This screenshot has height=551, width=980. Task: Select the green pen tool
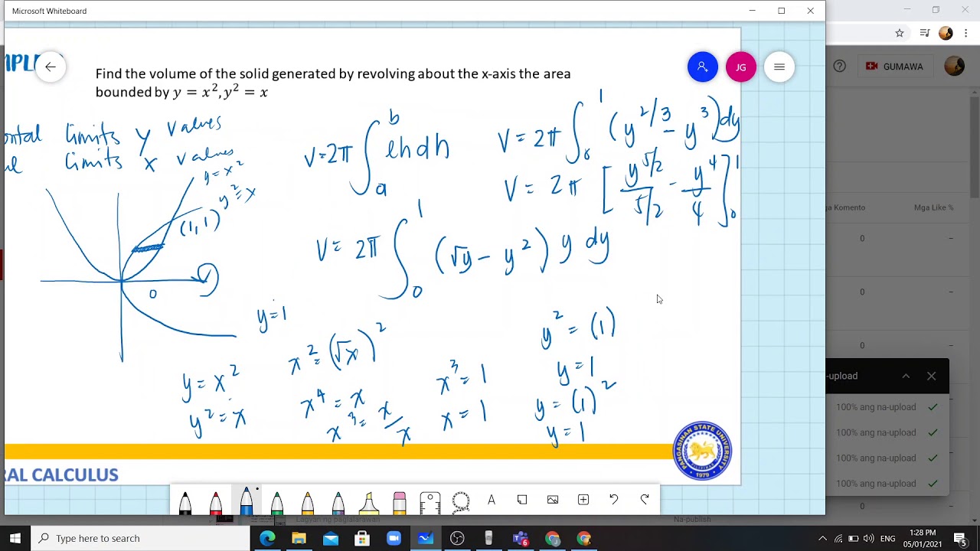277,501
